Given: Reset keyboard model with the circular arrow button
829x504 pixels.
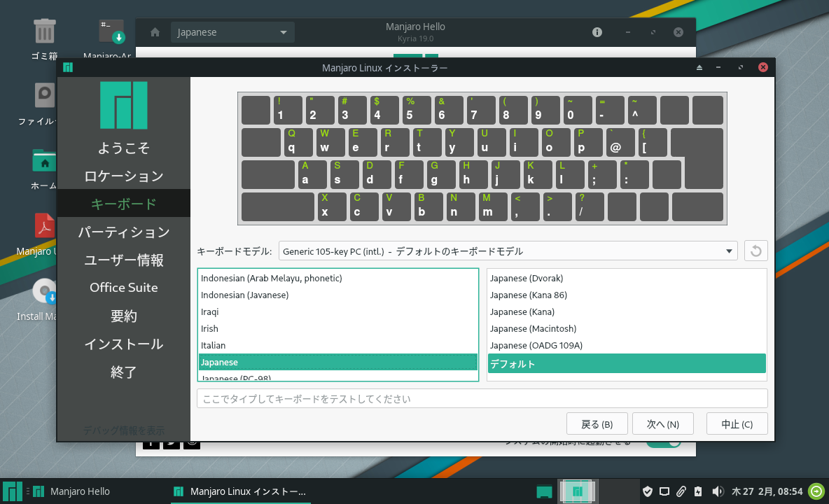Looking at the screenshot, I should tap(755, 251).
